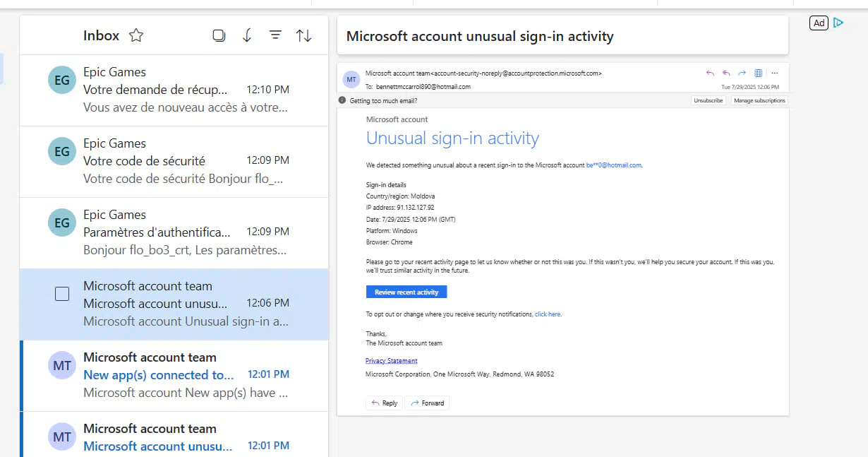Viewport: 868px width, 457px height.
Task: Click the Reply button below message
Action: pos(384,403)
